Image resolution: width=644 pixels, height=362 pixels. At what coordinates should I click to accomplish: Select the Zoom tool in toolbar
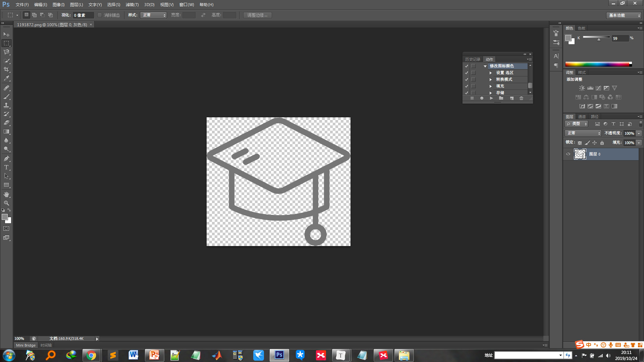6,203
